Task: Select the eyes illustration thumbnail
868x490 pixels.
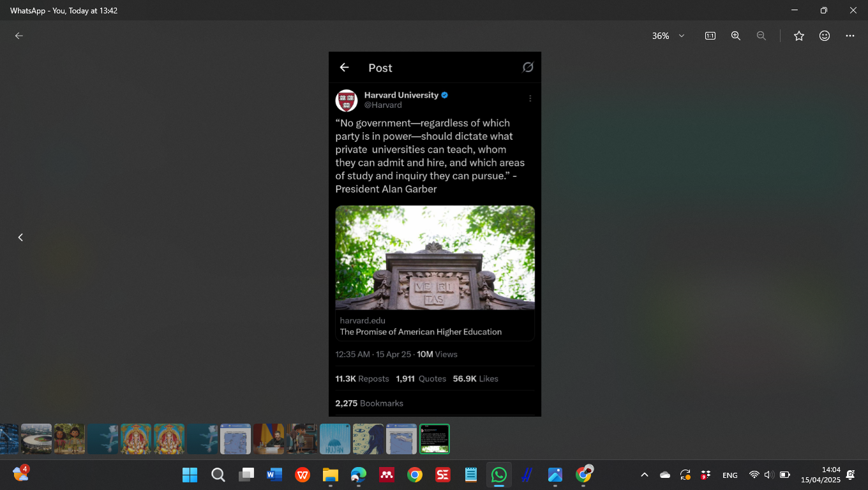Action: (368, 439)
